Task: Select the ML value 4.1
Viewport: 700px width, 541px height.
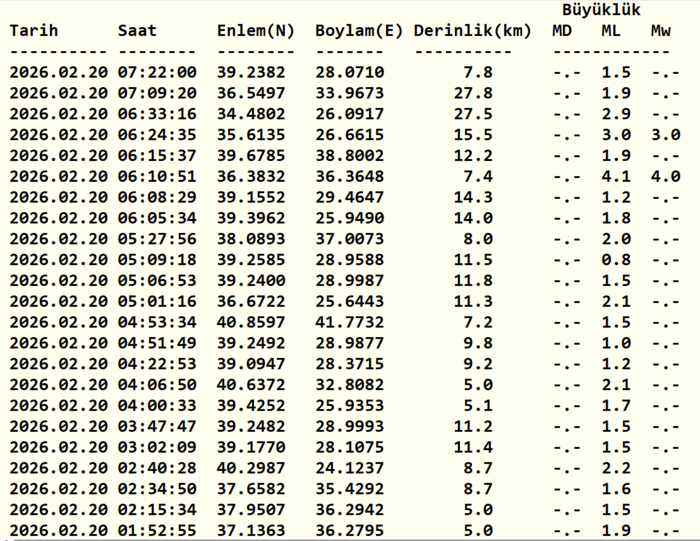Action: pyautogui.click(x=616, y=176)
